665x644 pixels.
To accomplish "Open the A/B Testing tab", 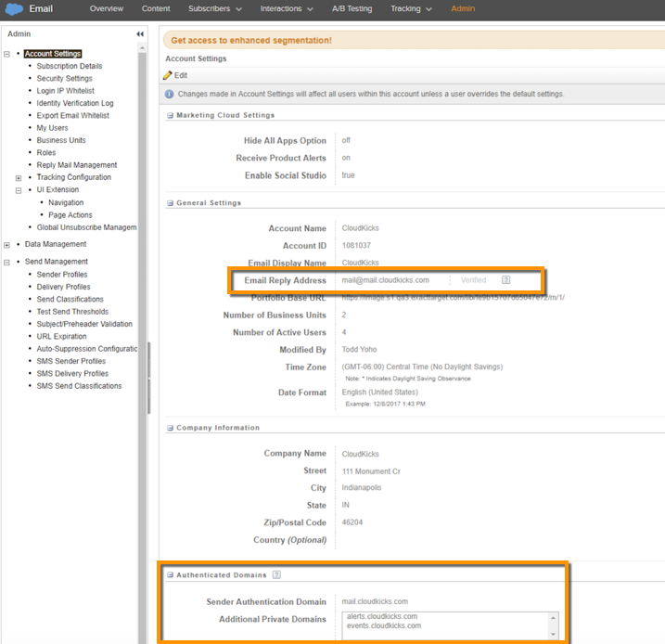I will tap(352, 8).
